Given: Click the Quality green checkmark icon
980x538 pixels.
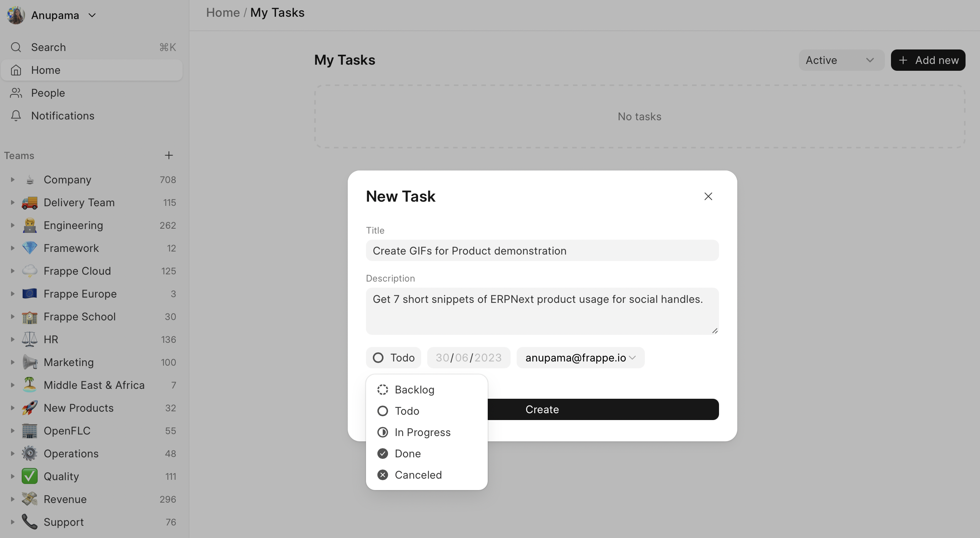Looking at the screenshot, I should tap(30, 476).
